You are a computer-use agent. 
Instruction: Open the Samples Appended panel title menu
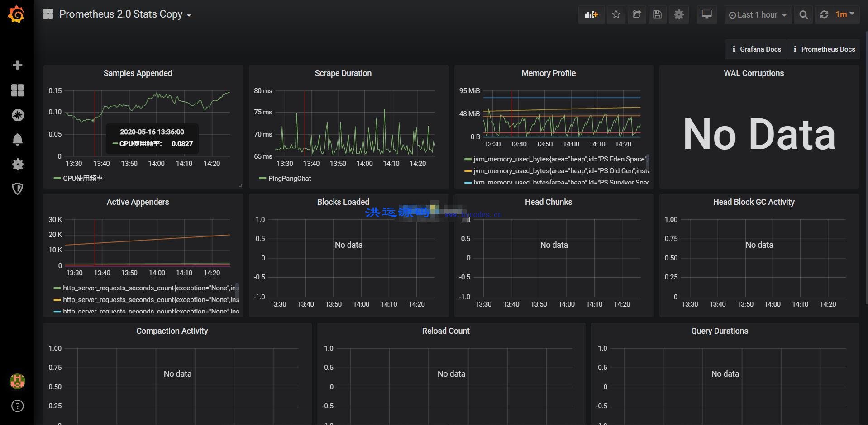(138, 73)
